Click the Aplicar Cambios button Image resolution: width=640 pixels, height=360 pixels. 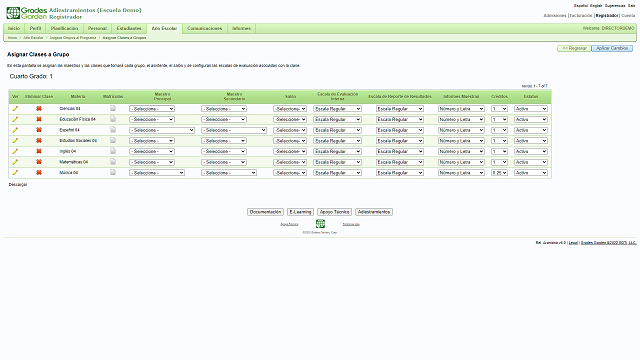click(x=612, y=48)
